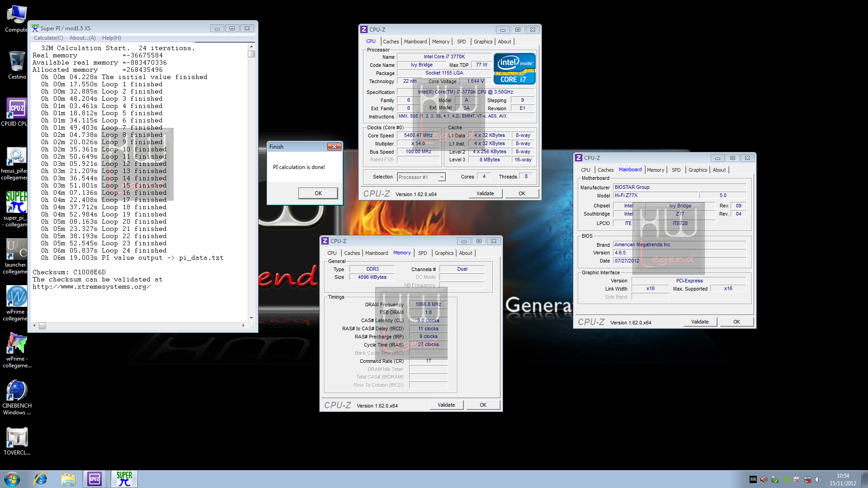Click Validate in the CPU tab window
Viewport: 868px width, 488px height.
(485, 193)
